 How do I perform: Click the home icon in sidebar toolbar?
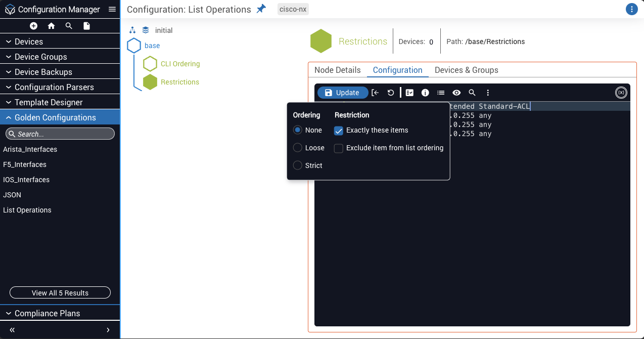pyautogui.click(x=51, y=26)
